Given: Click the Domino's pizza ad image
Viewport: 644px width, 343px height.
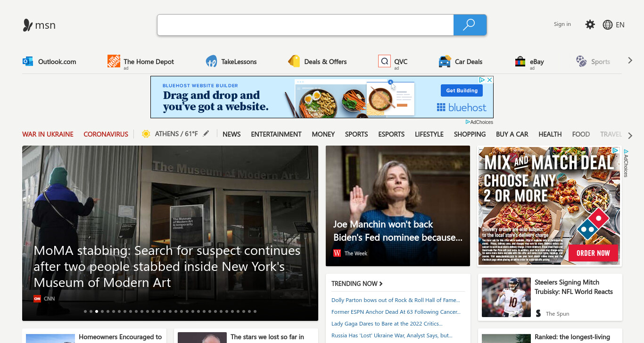Looking at the screenshot, I should (x=549, y=206).
